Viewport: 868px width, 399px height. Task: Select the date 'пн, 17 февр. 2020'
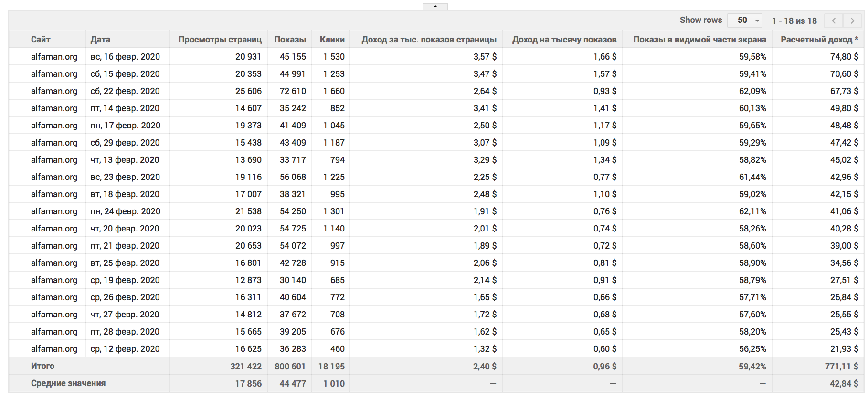[x=125, y=126]
